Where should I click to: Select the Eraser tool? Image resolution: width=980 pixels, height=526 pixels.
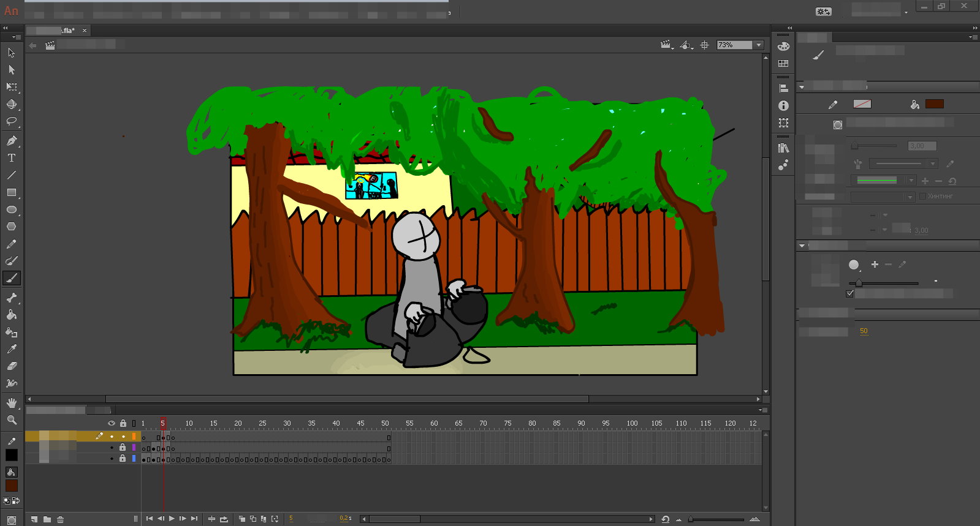point(11,366)
